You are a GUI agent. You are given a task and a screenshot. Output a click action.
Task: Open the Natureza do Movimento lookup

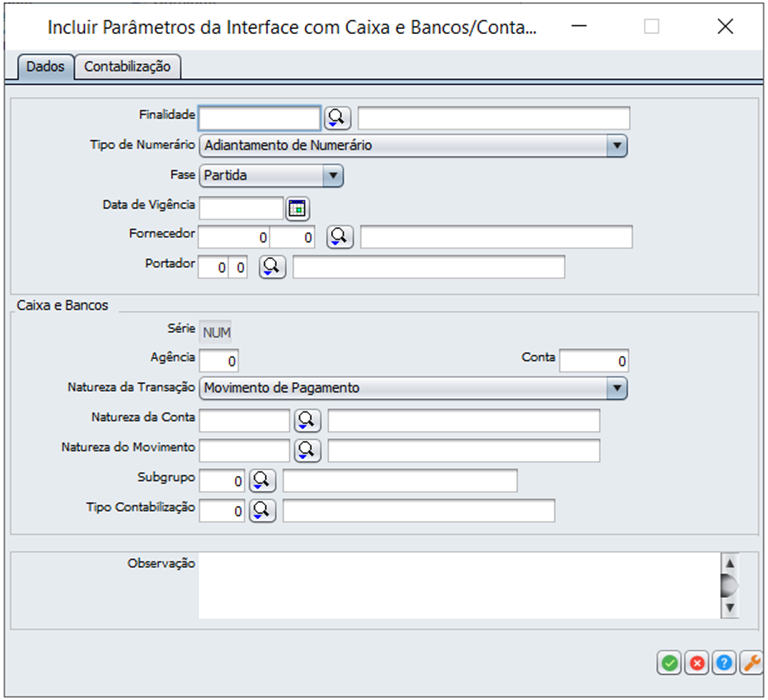307,450
